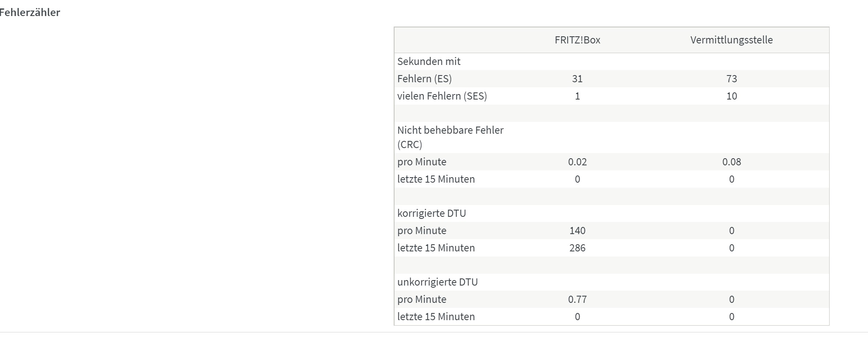Select the CRC per-minute value 0.02
The image size is (868, 348).
coord(577,162)
